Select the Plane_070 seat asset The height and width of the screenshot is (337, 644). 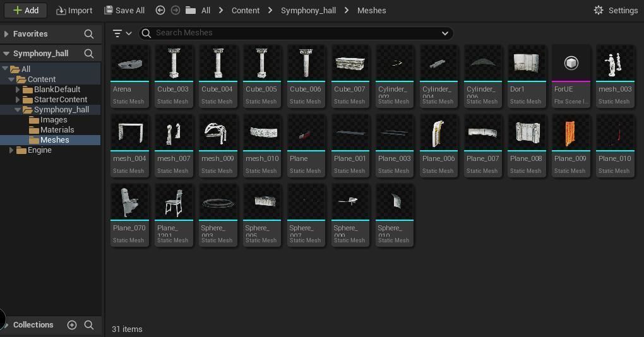(130, 215)
